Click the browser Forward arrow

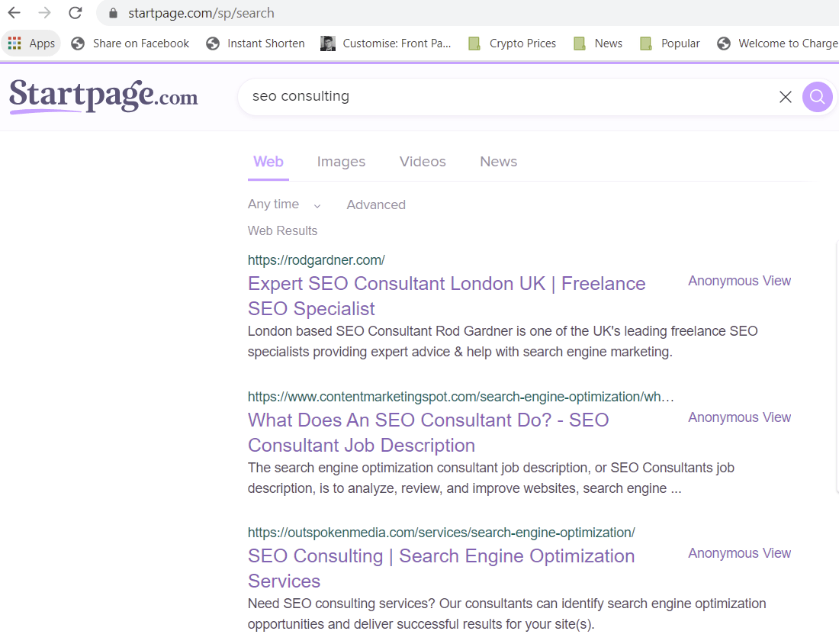(x=45, y=13)
